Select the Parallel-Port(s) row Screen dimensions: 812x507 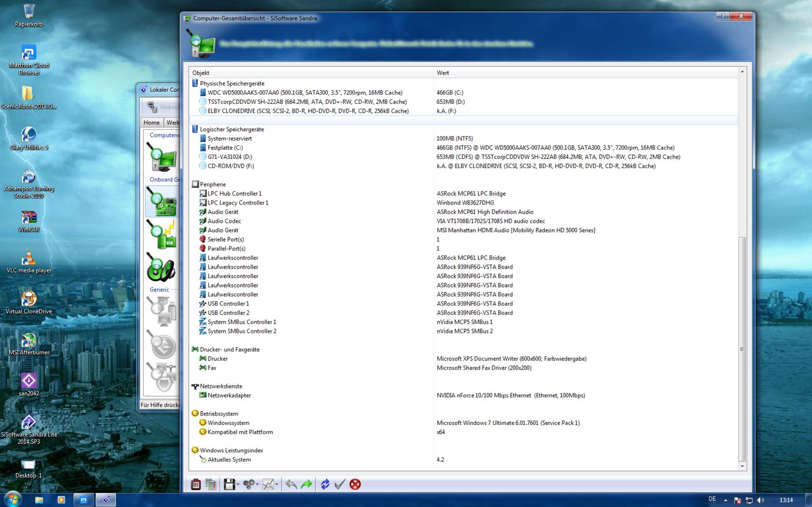463,249
